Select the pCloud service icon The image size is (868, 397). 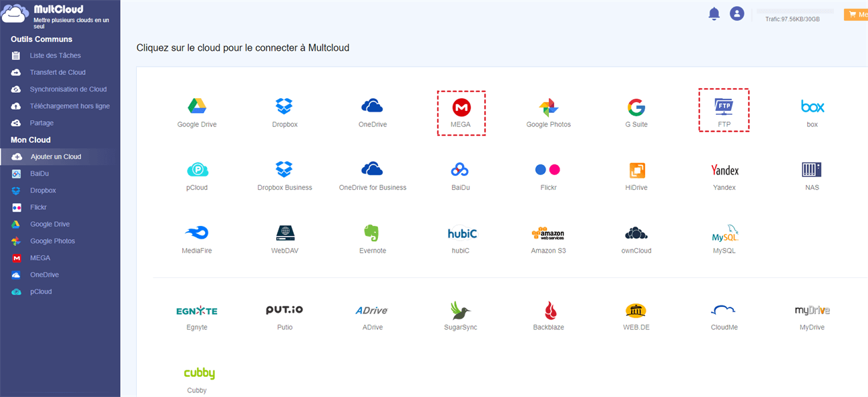coord(197,170)
